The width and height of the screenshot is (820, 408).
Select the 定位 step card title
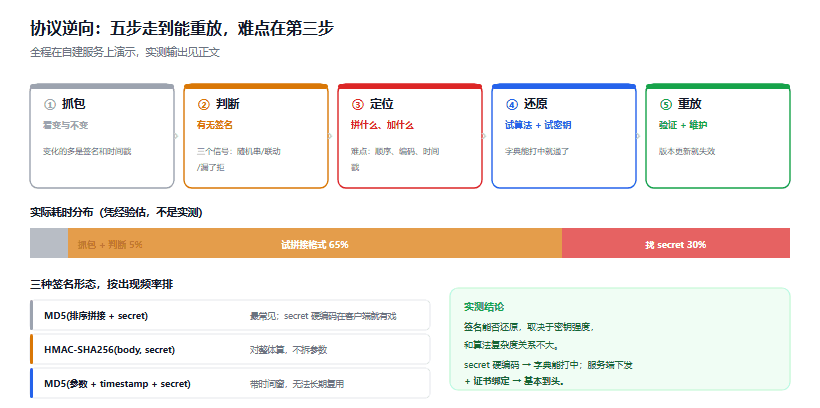pos(381,104)
